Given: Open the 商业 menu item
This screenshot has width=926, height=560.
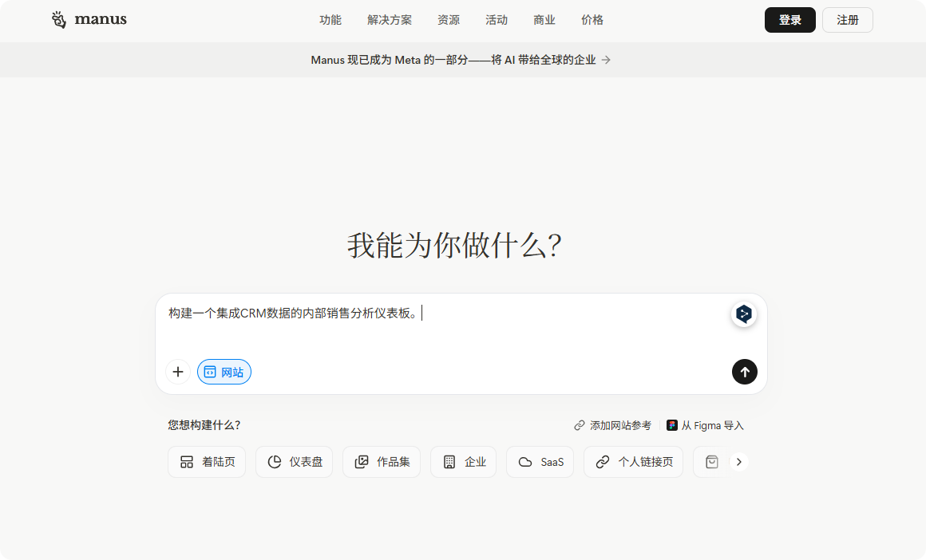Looking at the screenshot, I should (x=544, y=20).
